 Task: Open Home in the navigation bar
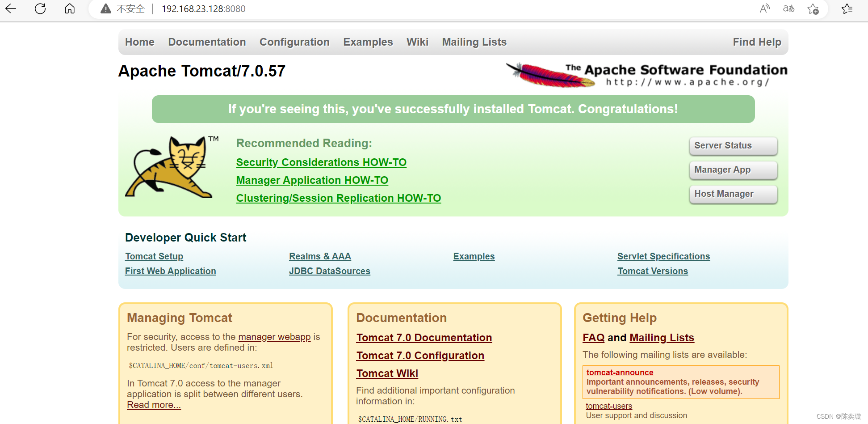pyautogui.click(x=140, y=42)
